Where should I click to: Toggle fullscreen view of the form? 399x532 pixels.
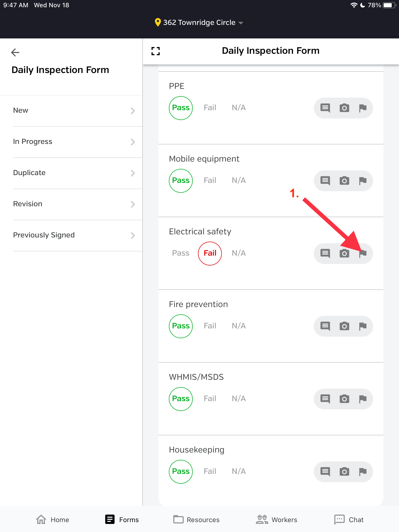[x=156, y=51]
